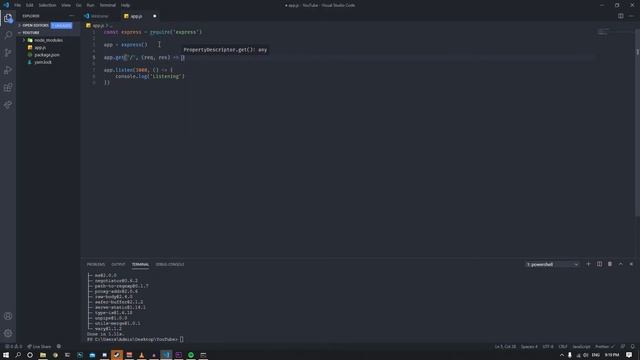The width and height of the screenshot is (640, 360).
Task: Click the split editor icon
Action: point(620,16)
